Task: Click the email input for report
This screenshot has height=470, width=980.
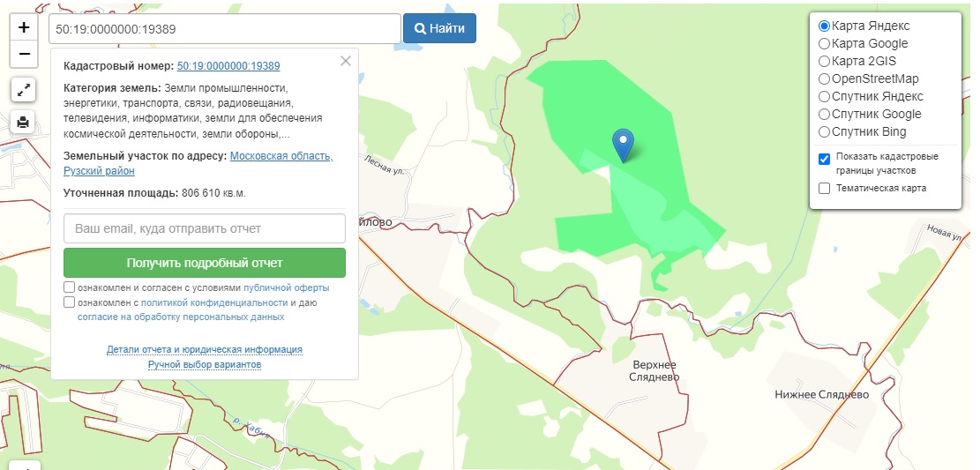Action: tap(205, 228)
